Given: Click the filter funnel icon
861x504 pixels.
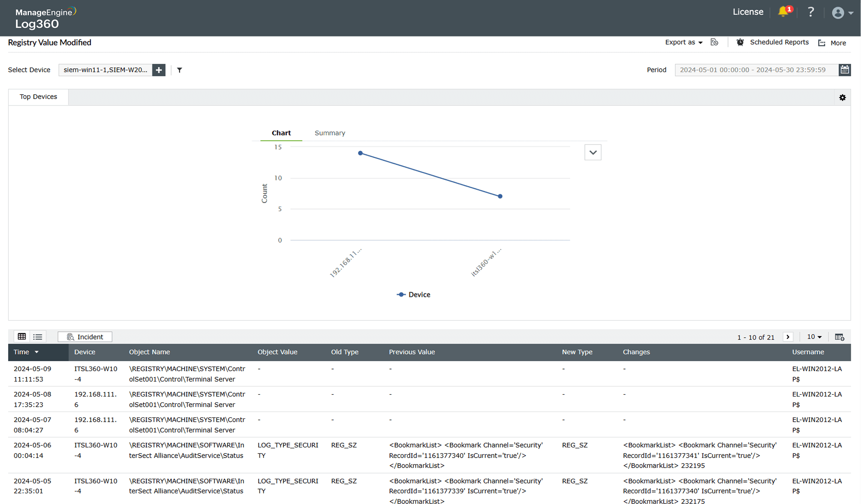Looking at the screenshot, I should (x=180, y=70).
